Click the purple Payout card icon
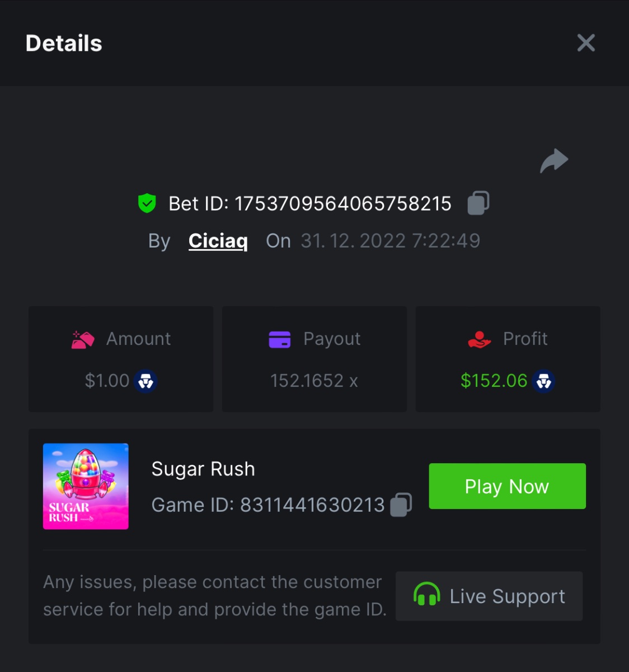This screenshot has width=629, height=672. pyautogui.click(x=280, y=339)
